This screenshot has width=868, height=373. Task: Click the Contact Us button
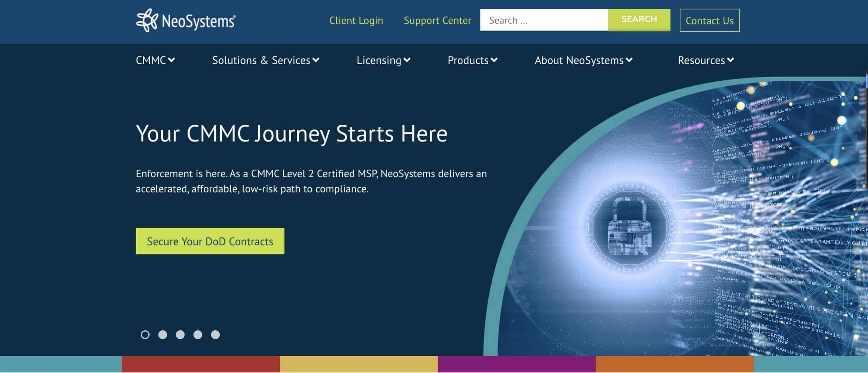coord(709,20)
